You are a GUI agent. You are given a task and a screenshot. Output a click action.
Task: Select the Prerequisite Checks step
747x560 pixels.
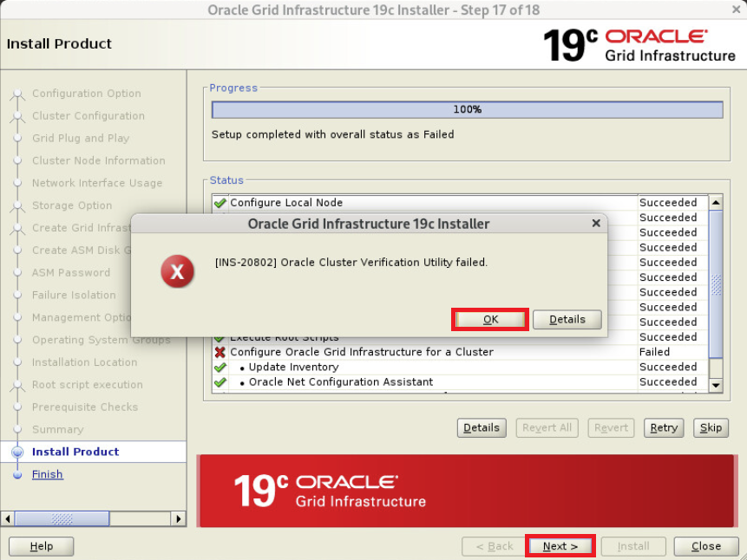tap(85, 407)
